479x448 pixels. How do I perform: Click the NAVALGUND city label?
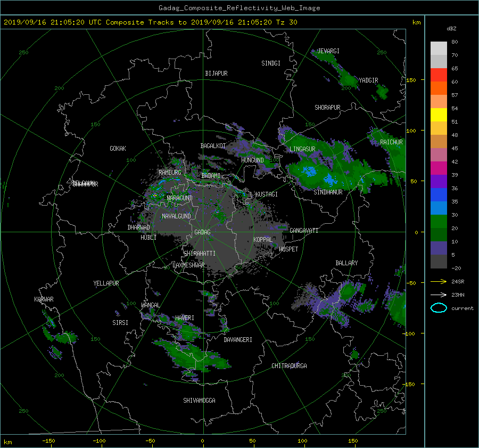[176, 216]
